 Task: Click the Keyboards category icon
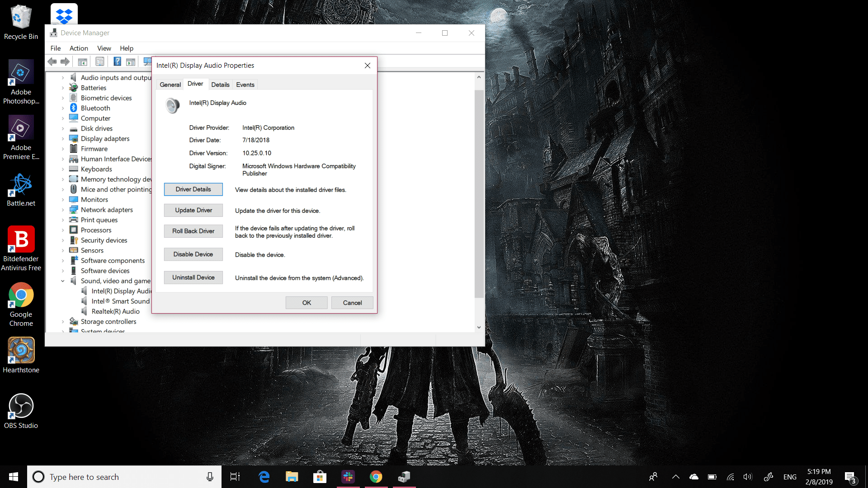point(74,169)
